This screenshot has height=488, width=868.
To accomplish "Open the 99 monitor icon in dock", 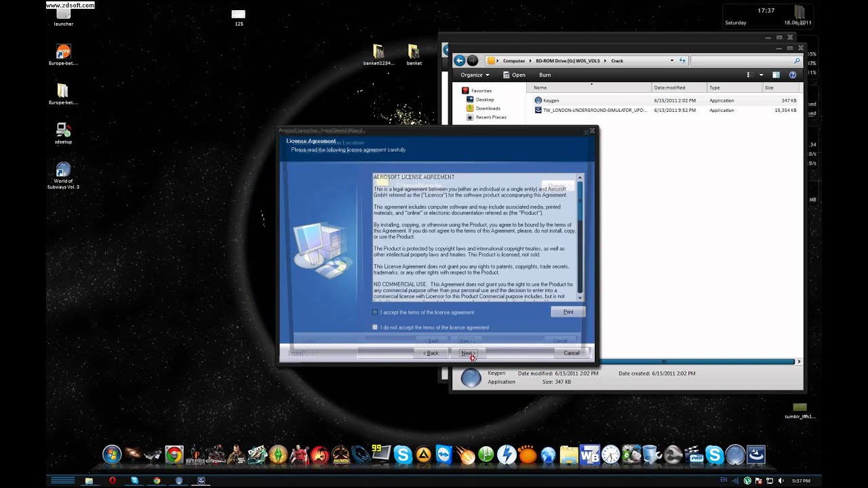I will pos(382,453).
